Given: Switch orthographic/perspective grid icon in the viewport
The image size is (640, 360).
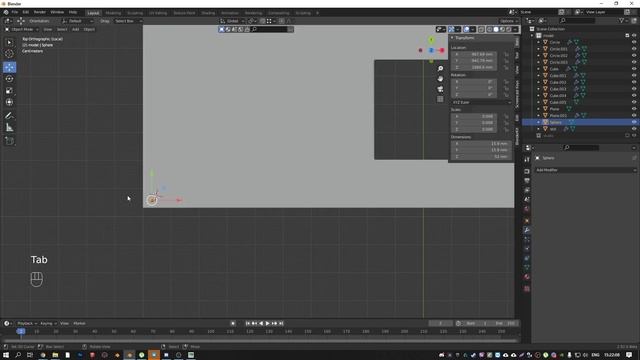Looking at the screenshot, I should tap(440, 99).
